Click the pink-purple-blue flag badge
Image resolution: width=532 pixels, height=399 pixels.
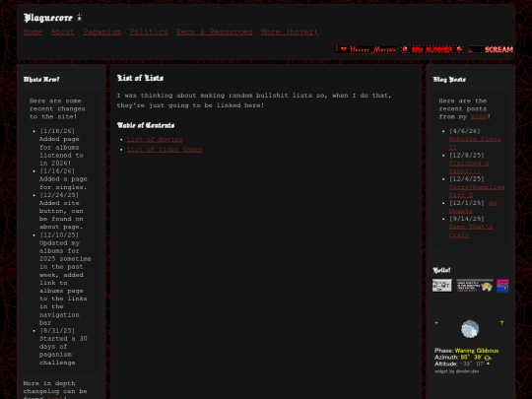(x=502, y=286)
